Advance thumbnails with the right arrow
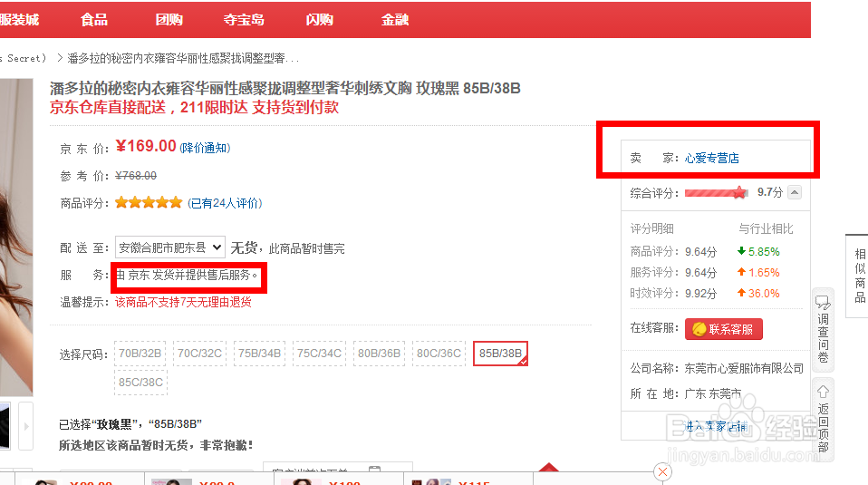 (x=26, y=426)
